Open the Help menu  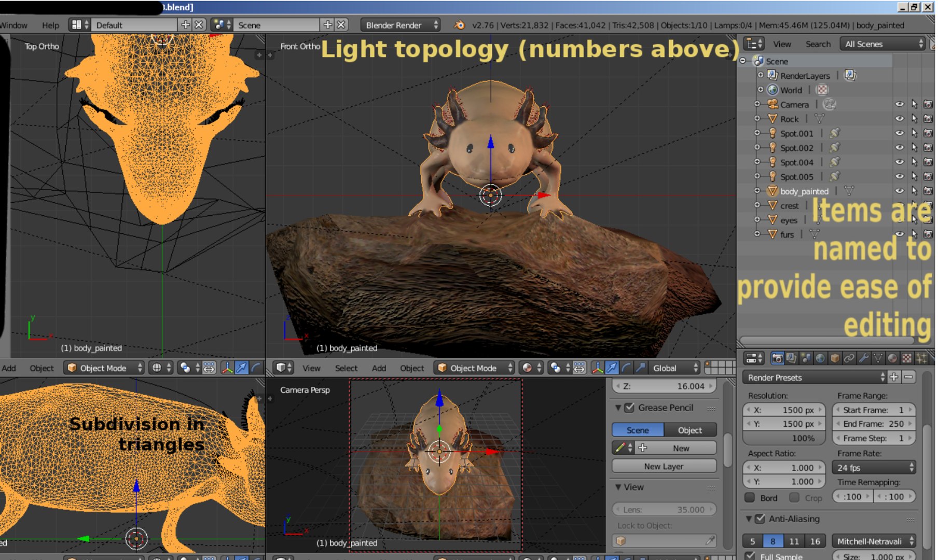point(50,25)
